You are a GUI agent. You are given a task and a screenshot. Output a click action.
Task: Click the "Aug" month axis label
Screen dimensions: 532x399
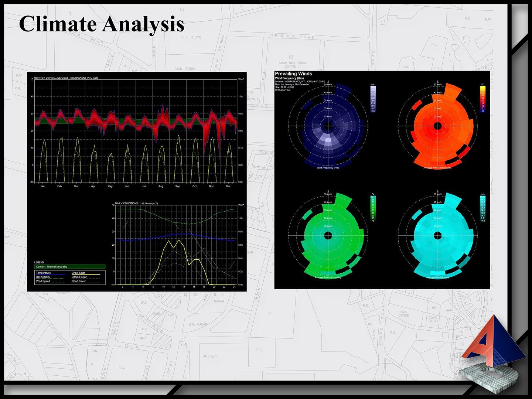point(161,187)
